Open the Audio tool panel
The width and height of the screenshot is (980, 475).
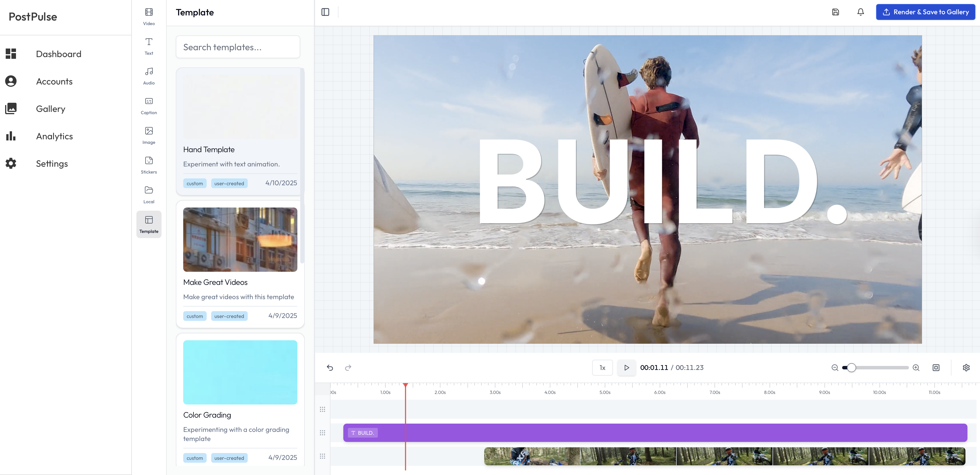click(x=149, y=76)
